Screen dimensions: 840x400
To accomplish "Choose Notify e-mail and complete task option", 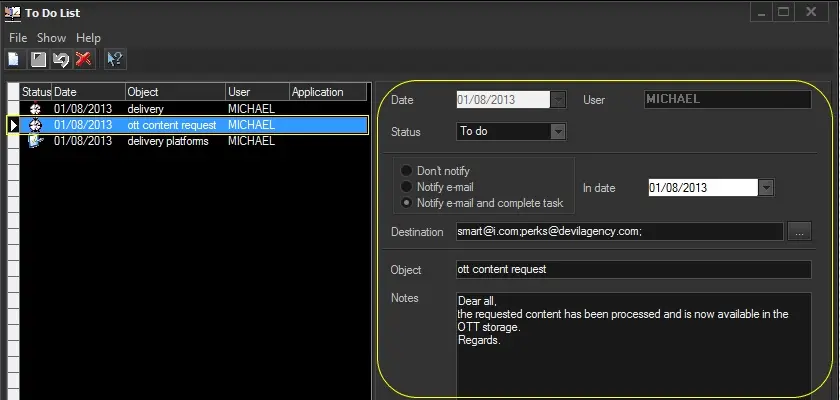I will pos(407,203).
